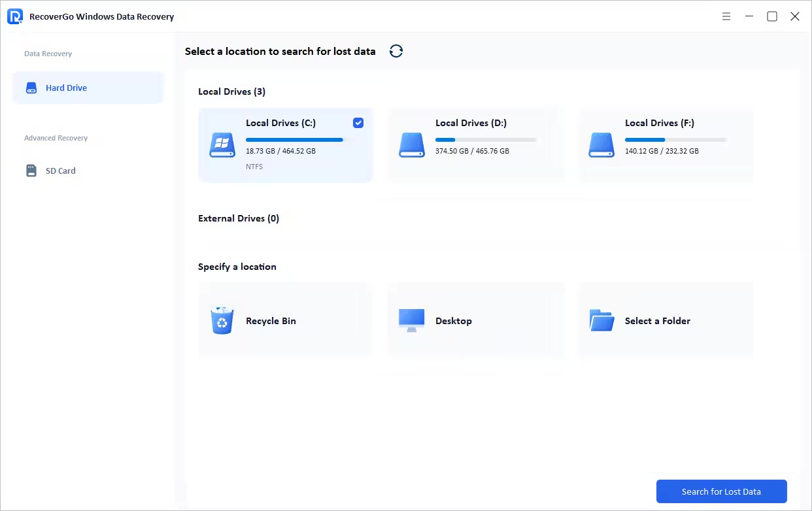Click the Windows C: drive icon
This screenshot has width=812, height=511.
coord(222,145)
